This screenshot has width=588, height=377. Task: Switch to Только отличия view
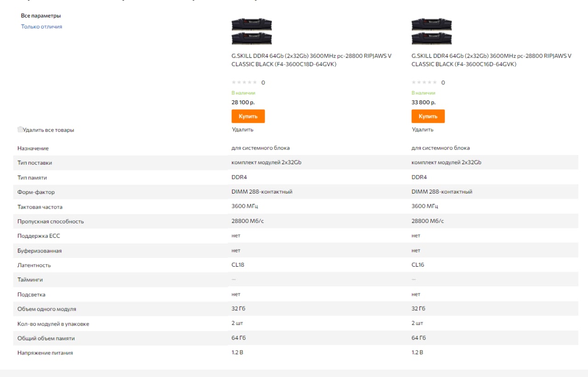click(x=41, y=27)
